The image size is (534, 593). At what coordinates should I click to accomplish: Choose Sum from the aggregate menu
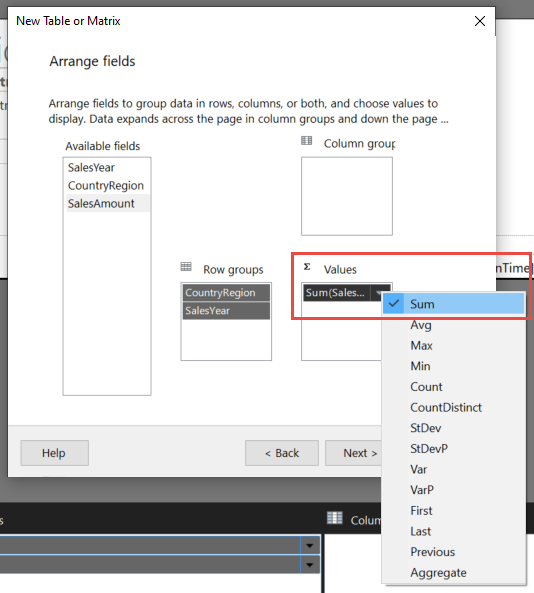coord(453,304)
